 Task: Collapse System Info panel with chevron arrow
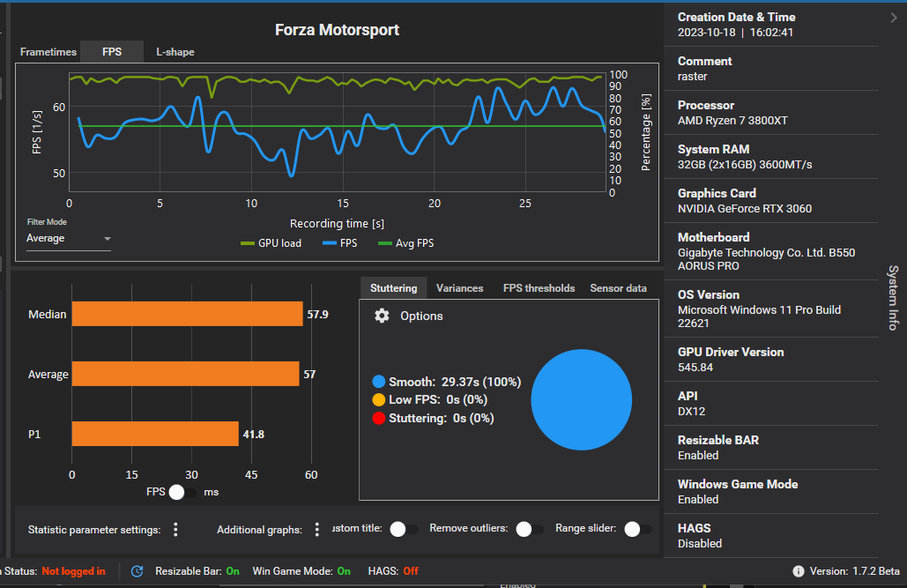pyautogui.click(x=894, y=18)
